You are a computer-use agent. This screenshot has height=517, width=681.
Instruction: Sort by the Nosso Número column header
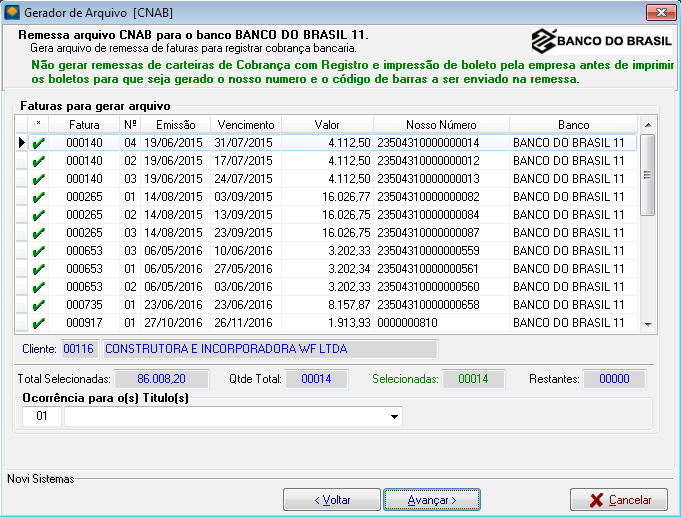(441, 125)
